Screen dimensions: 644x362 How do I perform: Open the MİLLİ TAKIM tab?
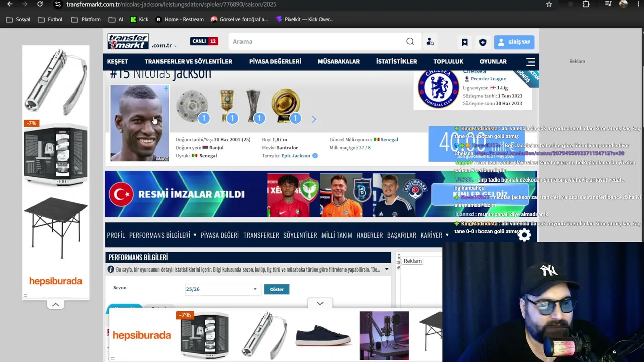[x=337, y=235]
